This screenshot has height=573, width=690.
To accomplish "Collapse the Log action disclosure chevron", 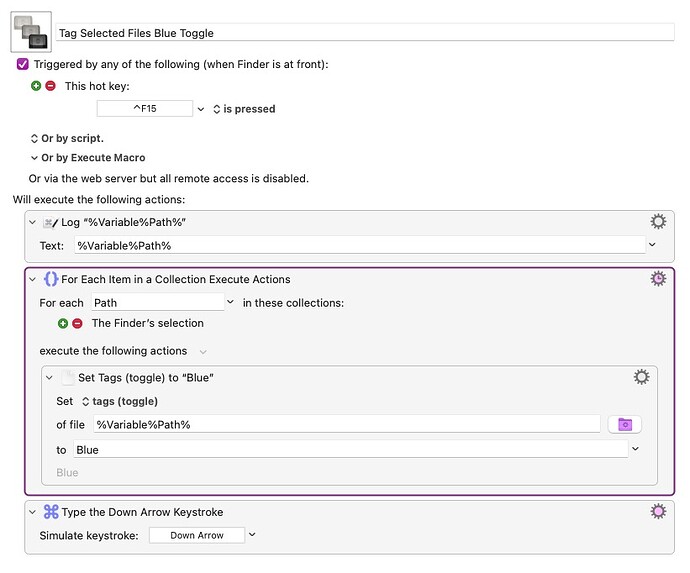I will pos(33,222).
